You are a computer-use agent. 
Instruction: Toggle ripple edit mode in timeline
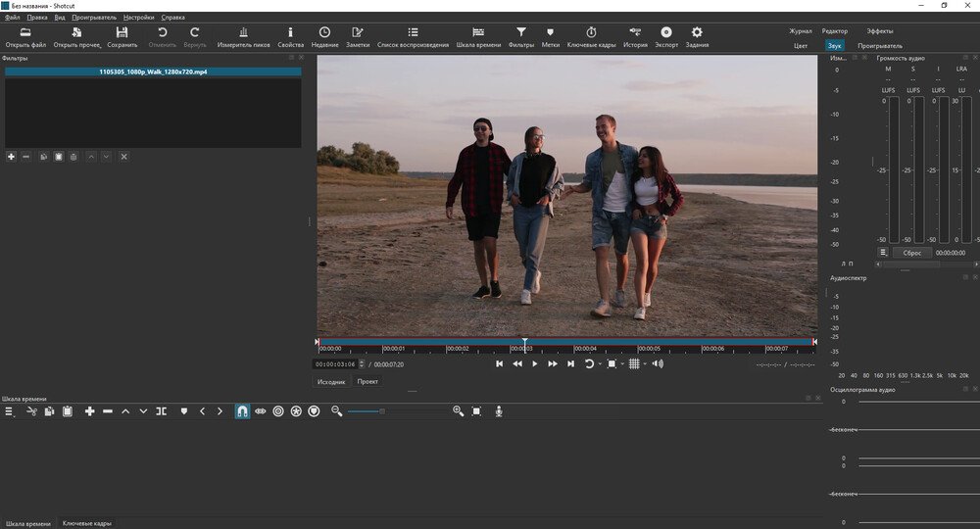(278, 411)
